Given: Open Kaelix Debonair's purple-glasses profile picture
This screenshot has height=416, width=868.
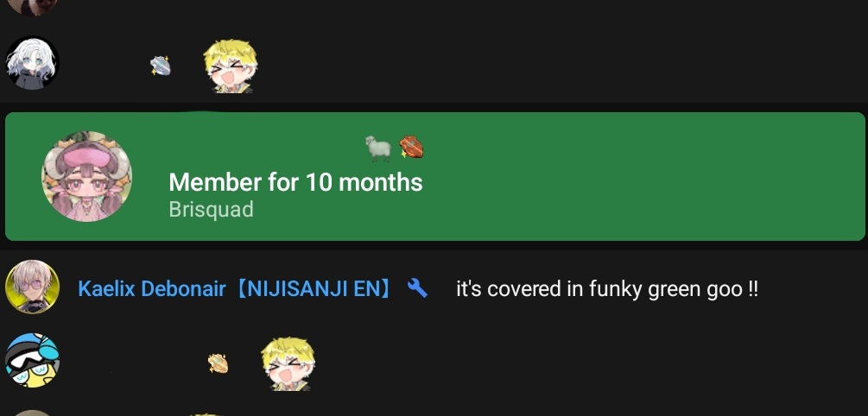Looking at the screenshot, I should 32,287.
